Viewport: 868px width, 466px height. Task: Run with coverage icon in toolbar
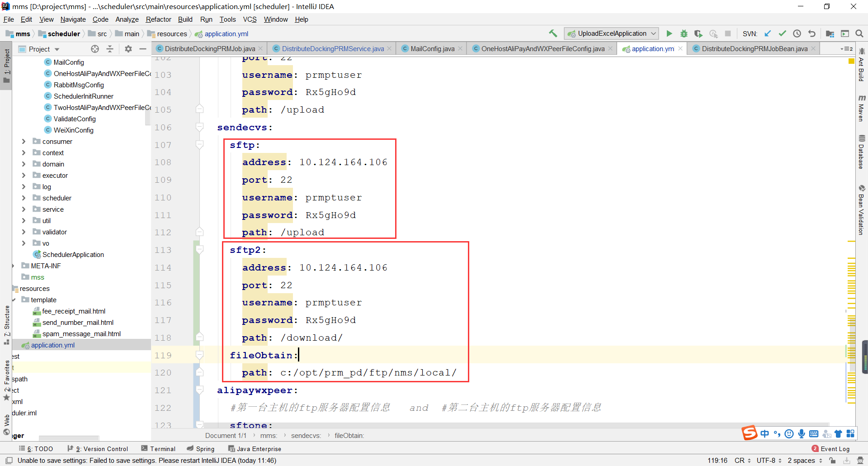698,33
